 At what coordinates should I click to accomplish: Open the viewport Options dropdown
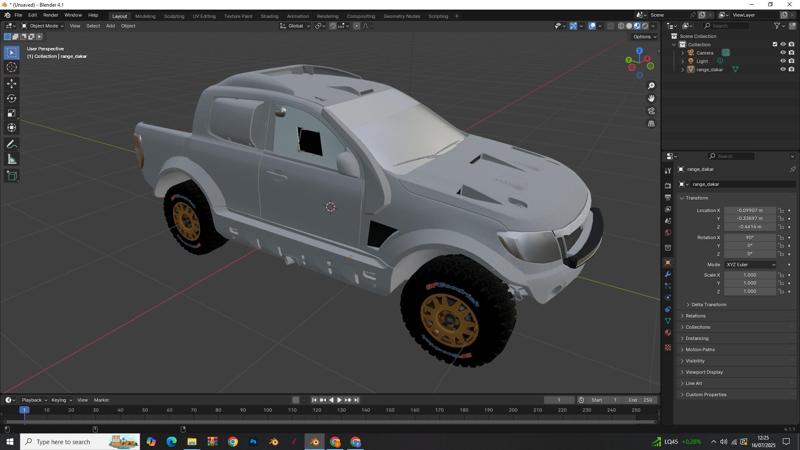[644, 37]
